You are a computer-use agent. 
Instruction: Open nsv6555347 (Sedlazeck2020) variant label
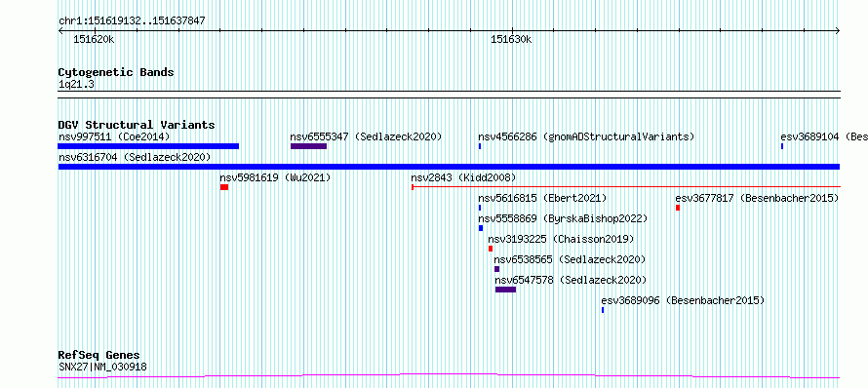(366, 136)
